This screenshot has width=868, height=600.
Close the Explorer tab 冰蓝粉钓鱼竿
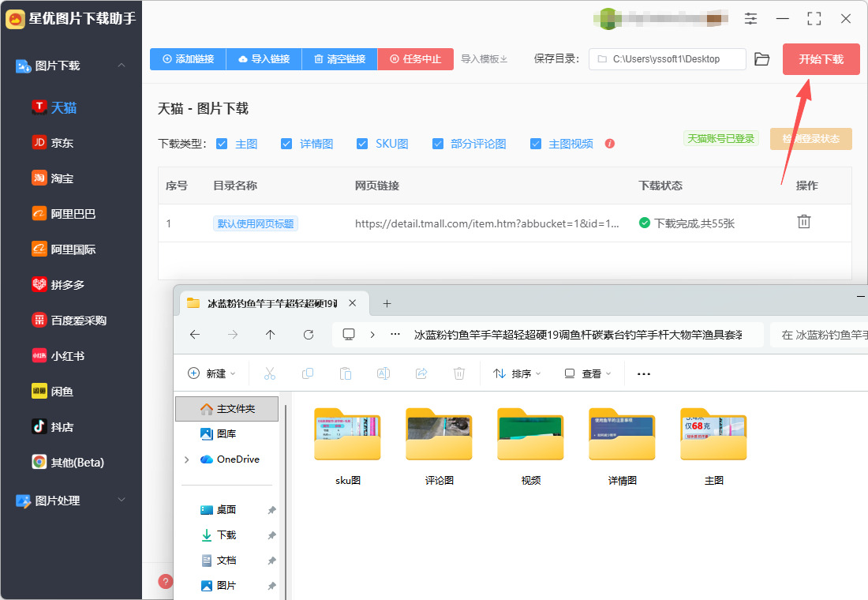click(x=352, y=303)
